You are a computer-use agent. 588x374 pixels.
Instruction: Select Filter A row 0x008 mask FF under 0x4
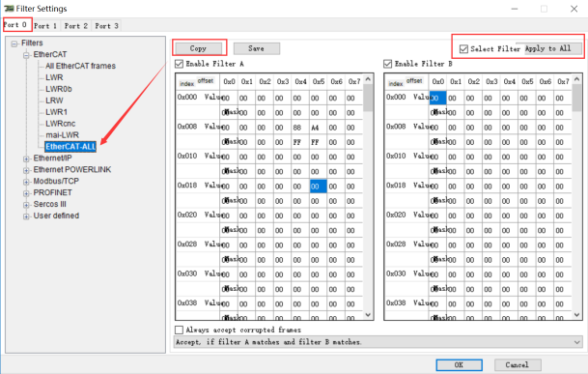[x=300, y=142]
